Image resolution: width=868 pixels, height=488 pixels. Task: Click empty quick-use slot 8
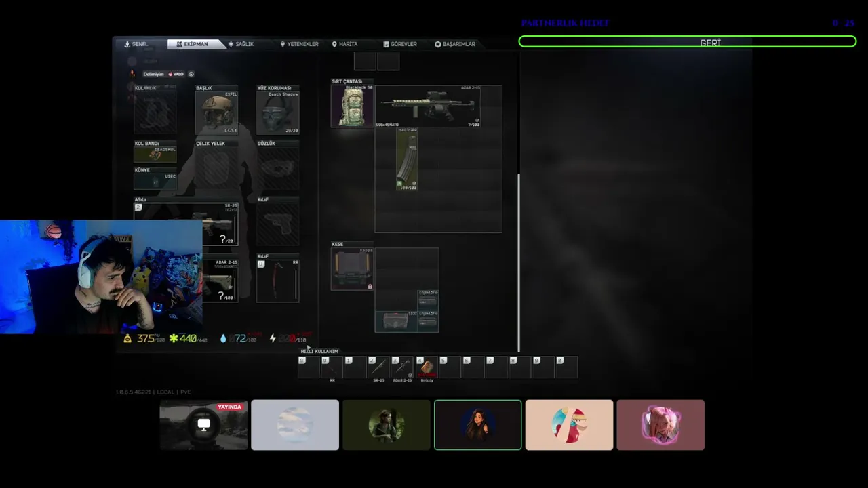(x=519, y=367)
